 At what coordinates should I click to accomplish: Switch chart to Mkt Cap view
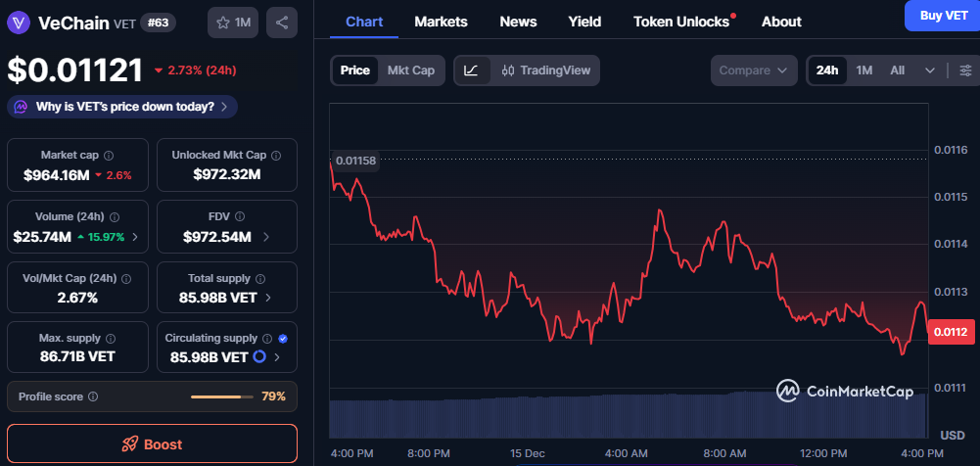coord(411,70)
